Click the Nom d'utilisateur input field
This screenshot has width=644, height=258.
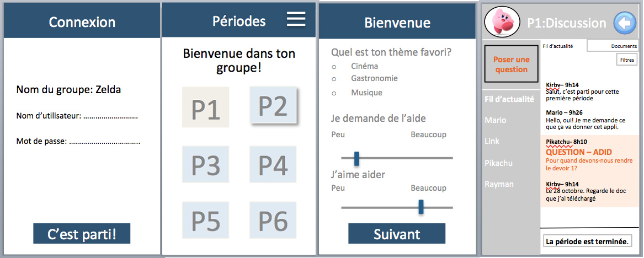point(110,116)
